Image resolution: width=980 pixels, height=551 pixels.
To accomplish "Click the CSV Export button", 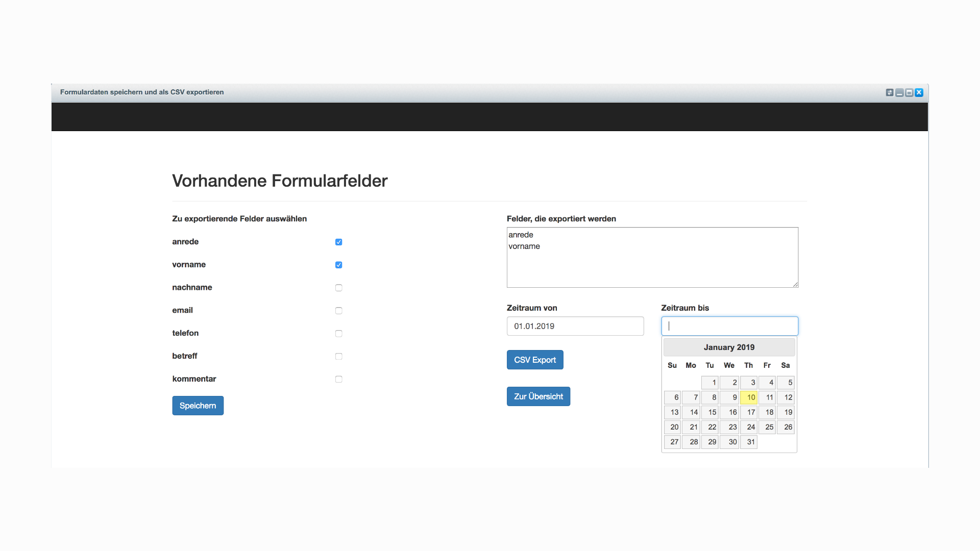I will pos(534,360).
